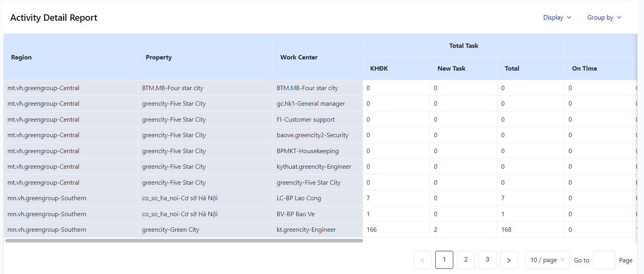Go to the next page arrow

pyautogui.click(x=509, y=260)
